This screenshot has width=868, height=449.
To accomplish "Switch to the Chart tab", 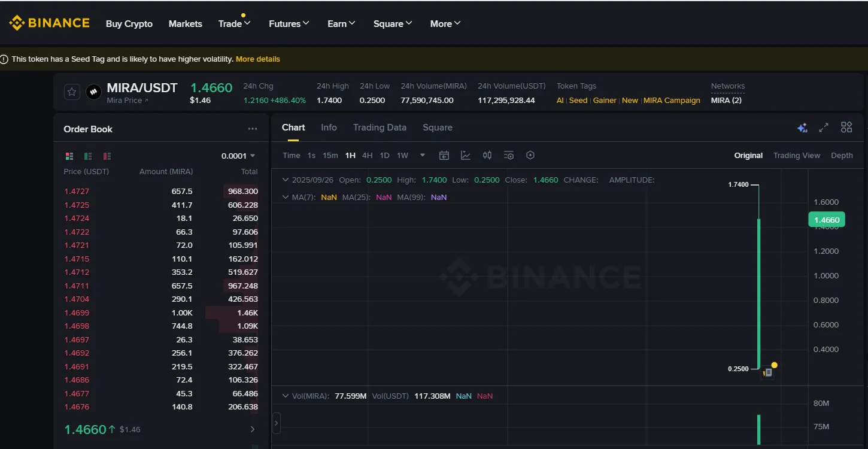I will coord(293,128).
